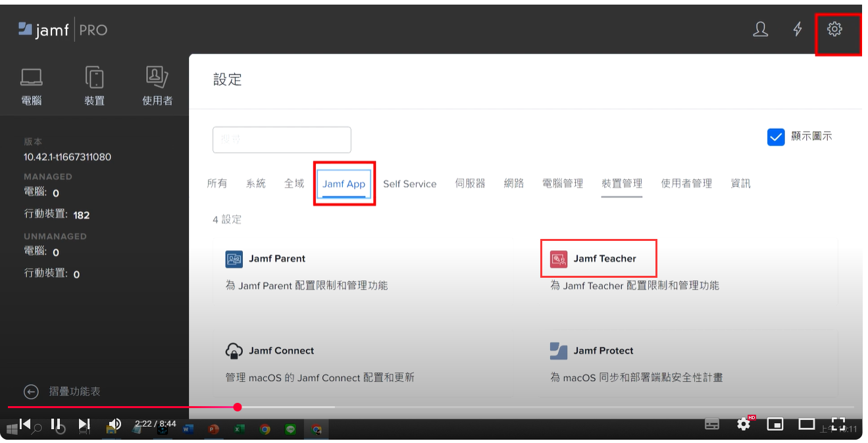Image resolution: width=868 pixels, height=443 pixels.
Task: Open the lightning bolt notifications icon
Action: coord(798,30)
